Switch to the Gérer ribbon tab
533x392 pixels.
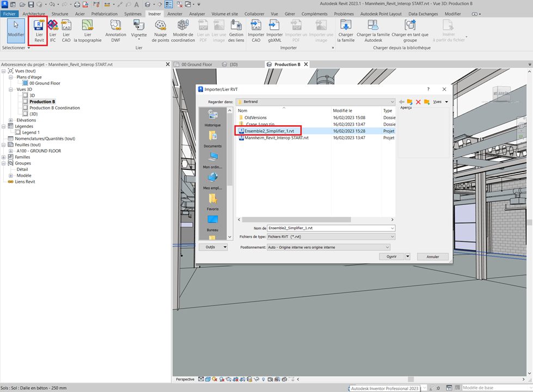pyautogui.click(x=290, y=14)
